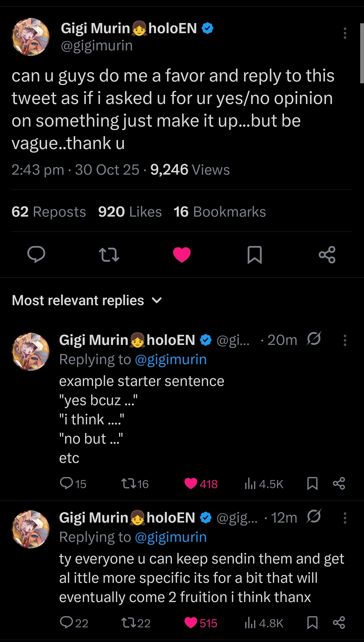Repost the main tweet using retweet icon
This screenshot has height=642, width=364.
pos(109,254)
